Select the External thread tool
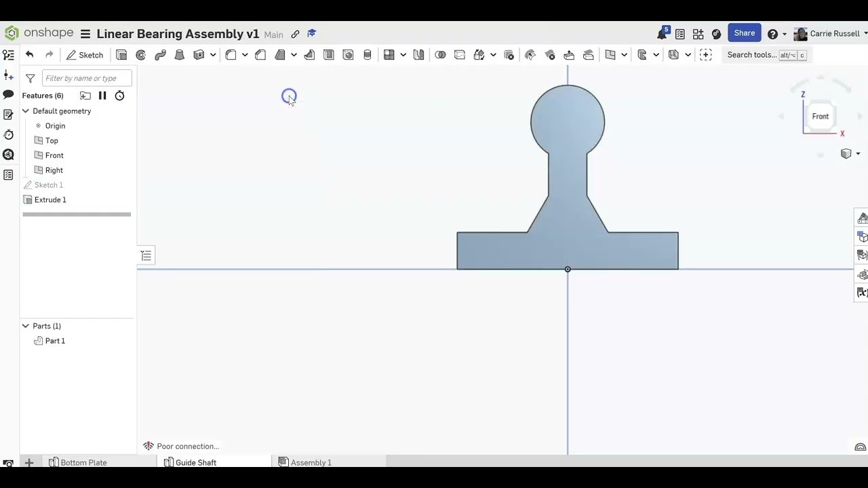Screen dimensions: 868x488 pyautogui.click(x=368, y=55)
